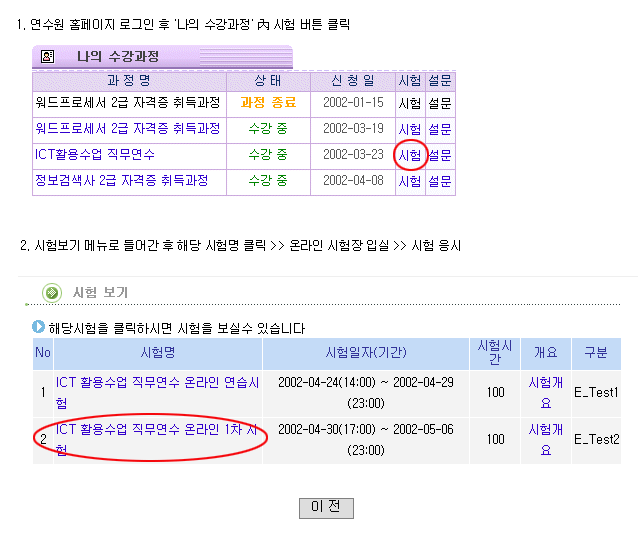Click the 개요 column header

[x=546, y=353]
